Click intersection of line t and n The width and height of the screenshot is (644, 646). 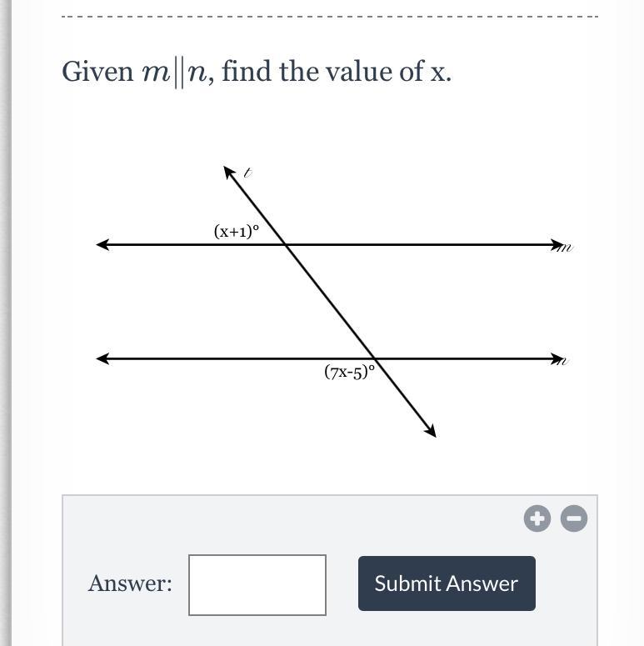(x=374, y=358)
